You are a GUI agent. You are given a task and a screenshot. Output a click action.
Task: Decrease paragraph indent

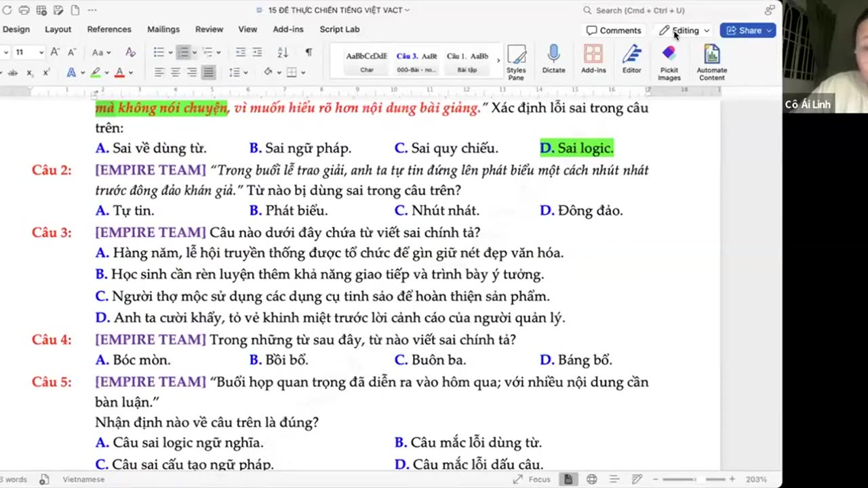(241, 52)
